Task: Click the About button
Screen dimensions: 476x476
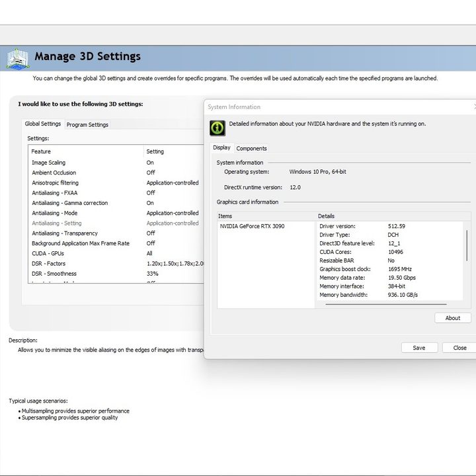Action: [x=453, y=318]
